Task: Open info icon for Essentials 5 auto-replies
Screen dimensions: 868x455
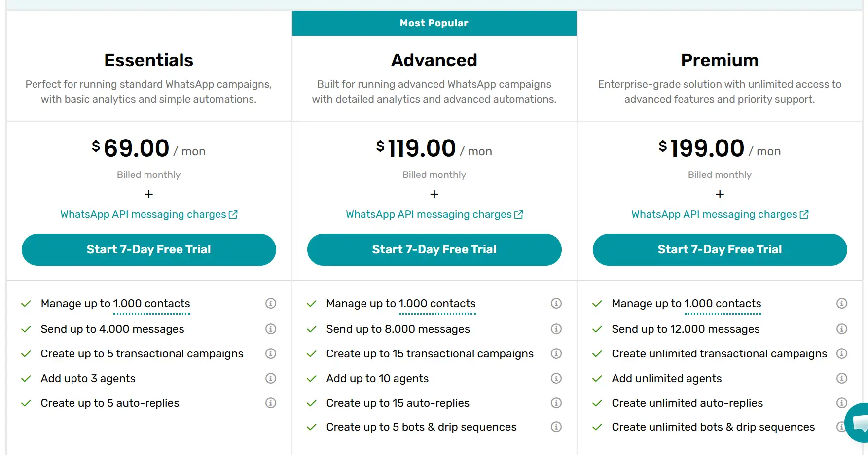Action: pyautogui.click(x=271, y=403)
